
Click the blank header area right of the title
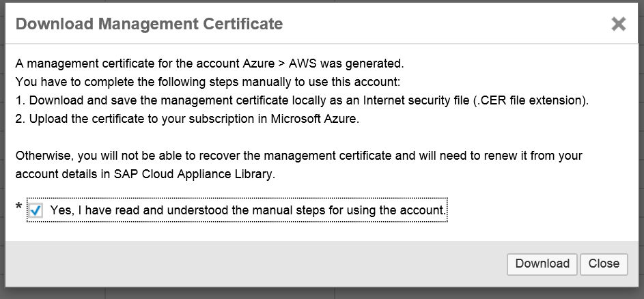tap(444, 25)
